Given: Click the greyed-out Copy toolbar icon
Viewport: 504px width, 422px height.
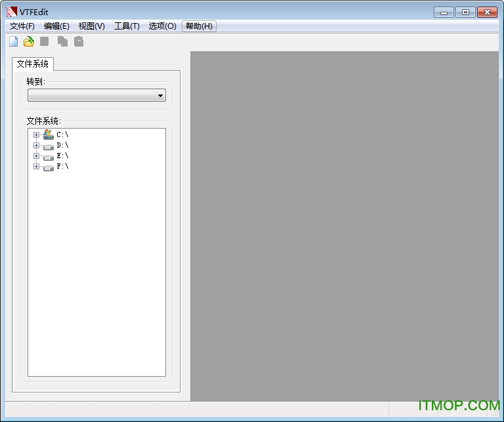Looking at the screenshot, I should (62, 41).
